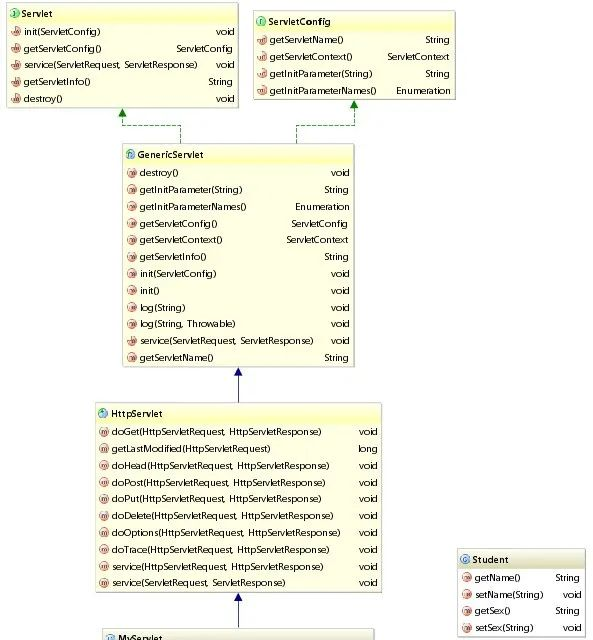Click the HttpServlet class icon

(103, 413)
